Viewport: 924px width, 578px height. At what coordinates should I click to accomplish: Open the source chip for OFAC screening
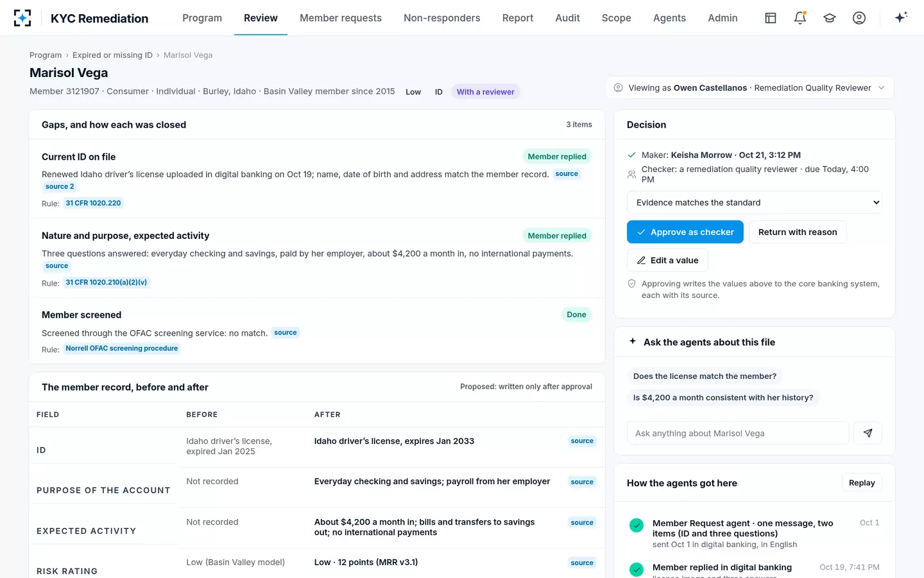tap(286, 333)
